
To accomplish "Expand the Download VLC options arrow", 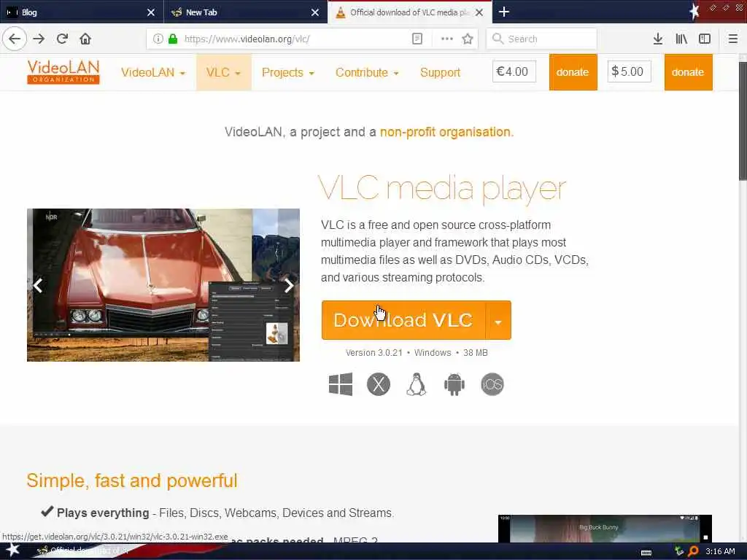I will [498, 320].
